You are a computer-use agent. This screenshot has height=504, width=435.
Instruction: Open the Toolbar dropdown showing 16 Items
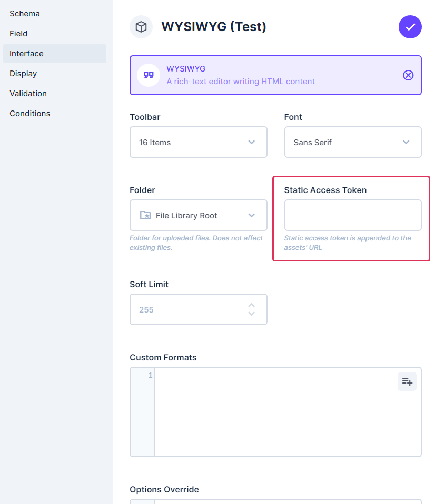point(198,142)
